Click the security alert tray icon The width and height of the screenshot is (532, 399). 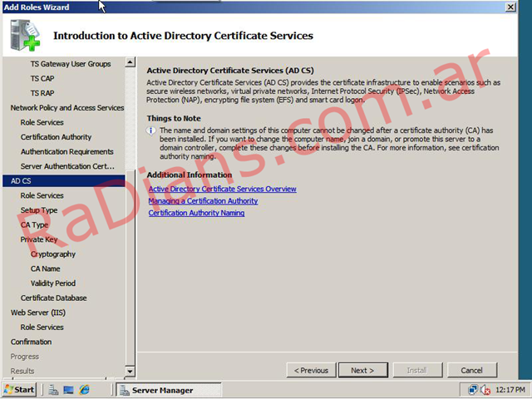click(x=485, y=390)
